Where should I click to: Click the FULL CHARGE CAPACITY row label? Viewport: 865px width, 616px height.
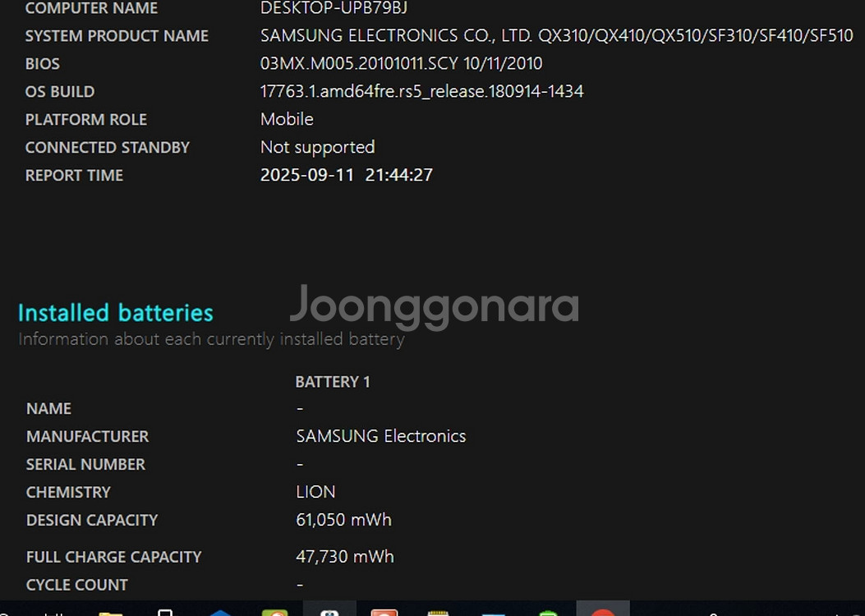(x=113, y=557)
